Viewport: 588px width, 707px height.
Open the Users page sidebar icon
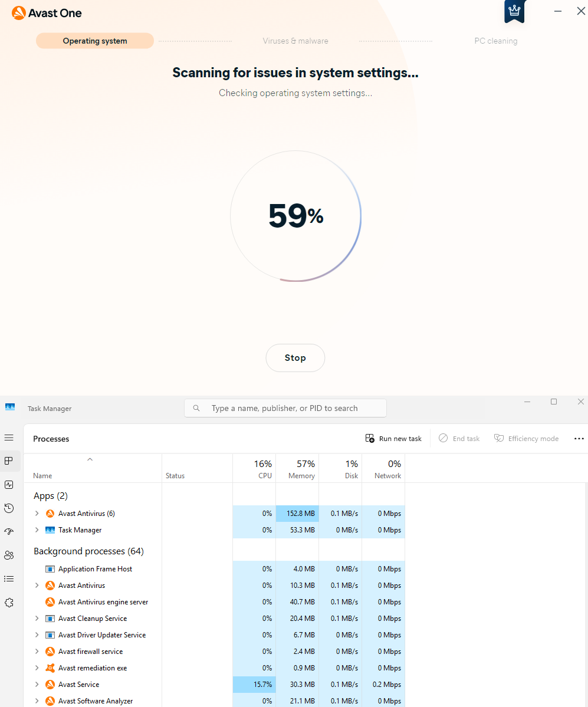pos(9,555)
